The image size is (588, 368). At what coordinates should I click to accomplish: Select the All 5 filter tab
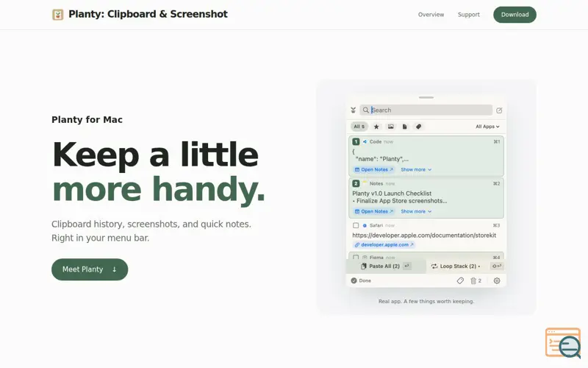point(359,127)
